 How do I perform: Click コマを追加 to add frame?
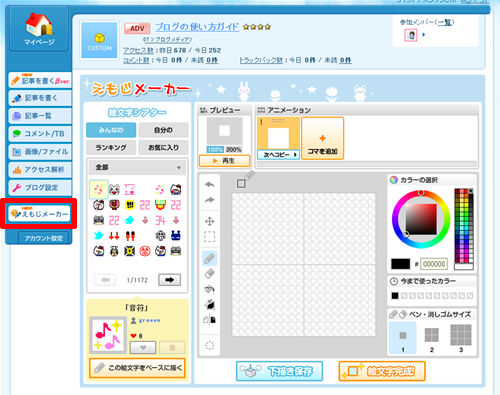coord(322,138)
